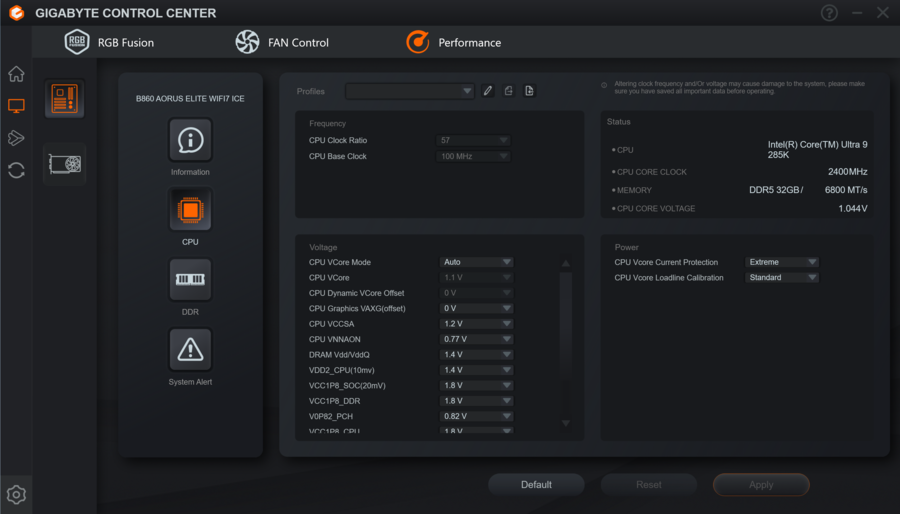900x514 pixels.
Task: Select the CPU chip icon
Action: (x=190, y=210)
